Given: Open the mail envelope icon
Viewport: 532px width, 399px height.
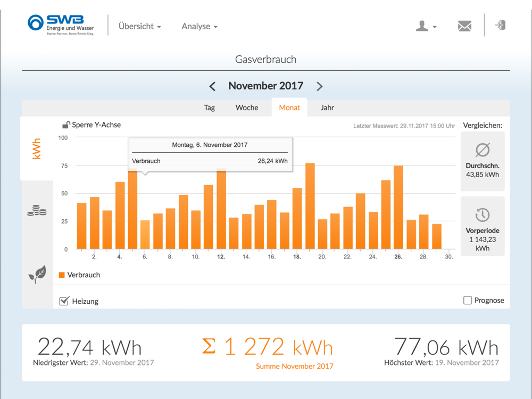Looking at the screenshot, I should (464, 26).
